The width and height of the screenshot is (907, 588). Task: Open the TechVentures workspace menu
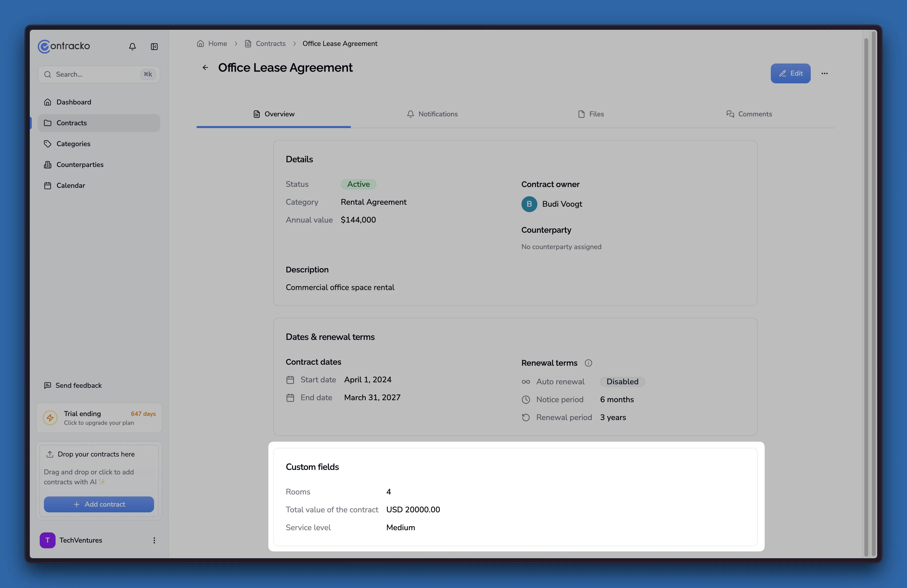154,540
